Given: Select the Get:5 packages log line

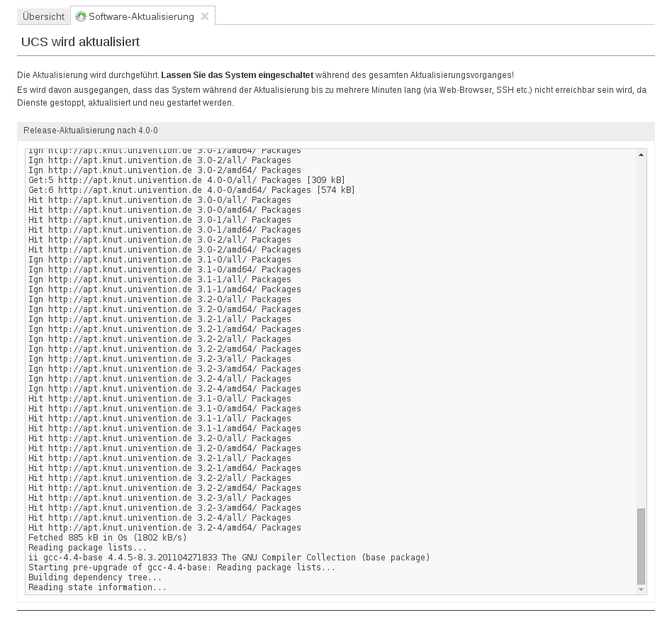Looking at the screenshot, I should click(186, 180).
